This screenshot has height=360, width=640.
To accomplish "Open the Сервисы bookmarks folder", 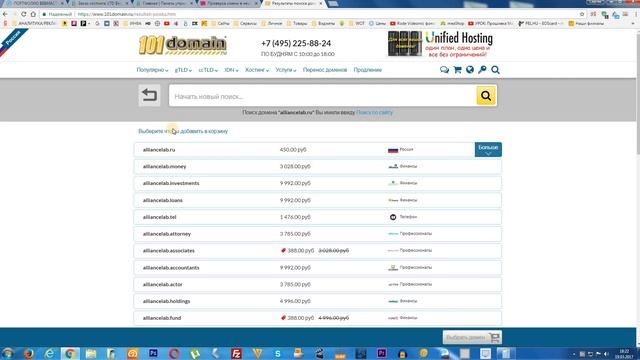I will (x=245, y=24).
